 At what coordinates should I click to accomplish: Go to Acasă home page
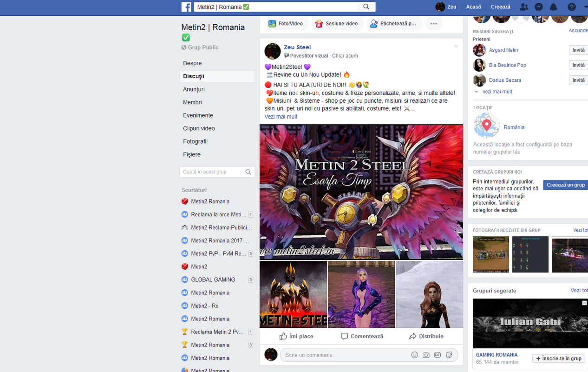coord(473,7)
